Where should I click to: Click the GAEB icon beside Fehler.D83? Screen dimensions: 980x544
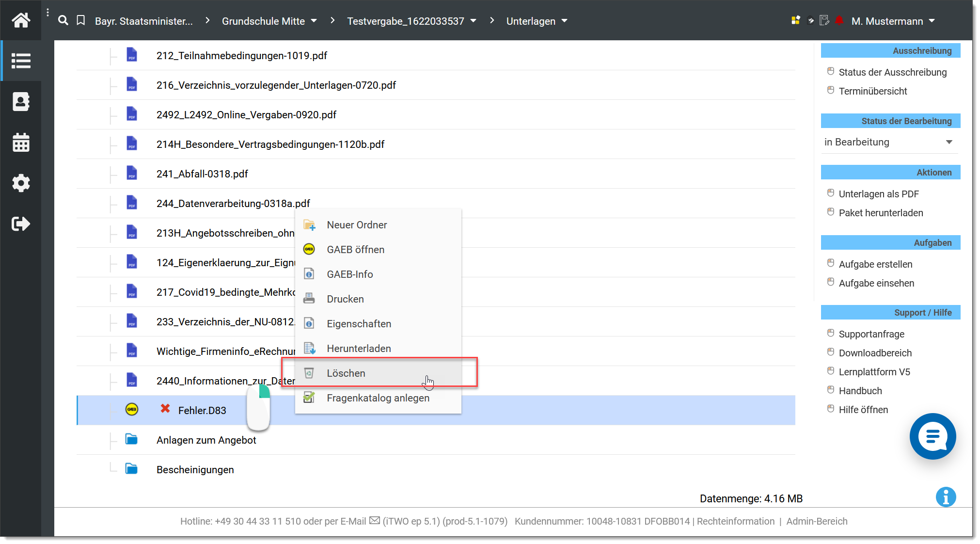pos(132,410)
